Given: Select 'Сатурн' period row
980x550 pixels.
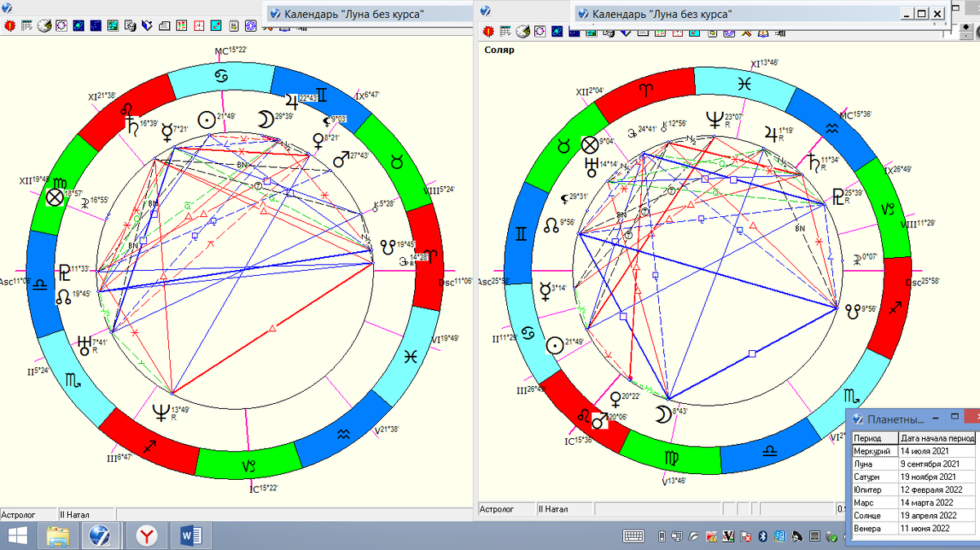Looking at the screenshot, I should pyautogui.click(x=913, y=477).
